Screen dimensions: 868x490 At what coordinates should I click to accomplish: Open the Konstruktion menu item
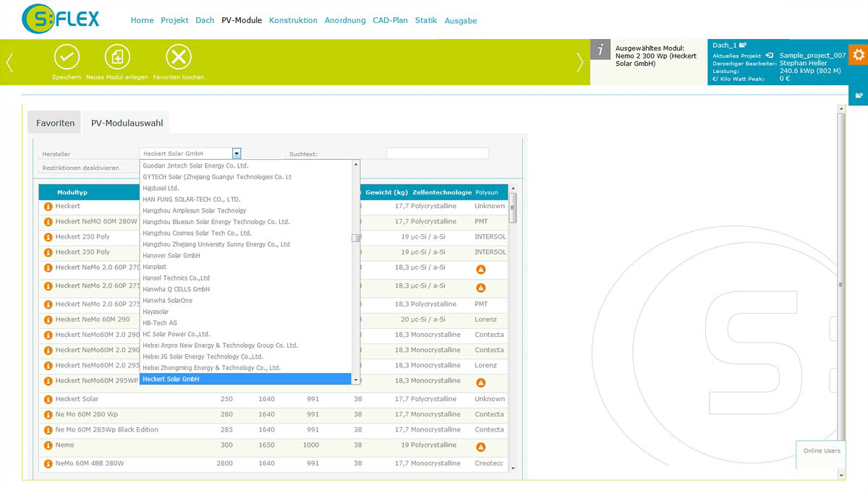[x=293, y=20]
